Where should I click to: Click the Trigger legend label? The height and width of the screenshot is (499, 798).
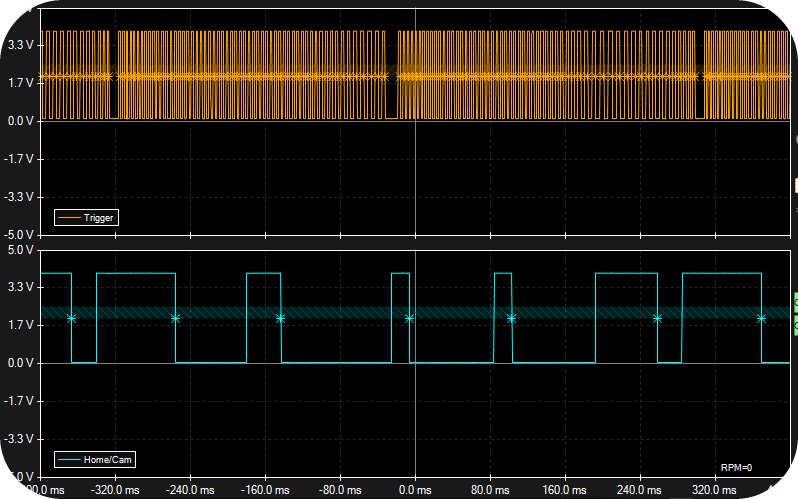98,218
